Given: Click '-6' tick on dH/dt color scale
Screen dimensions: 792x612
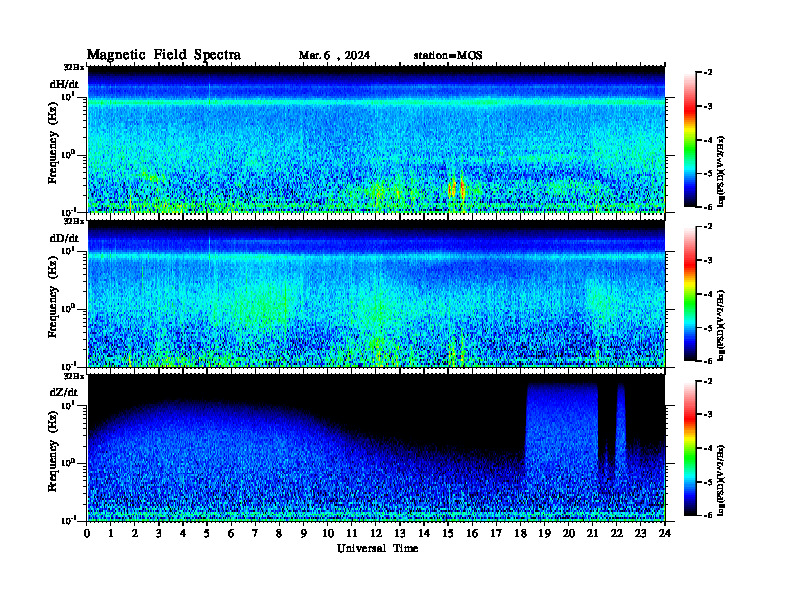Looking at the screenshot, I should pyautogui.click(x=708, y=207).
